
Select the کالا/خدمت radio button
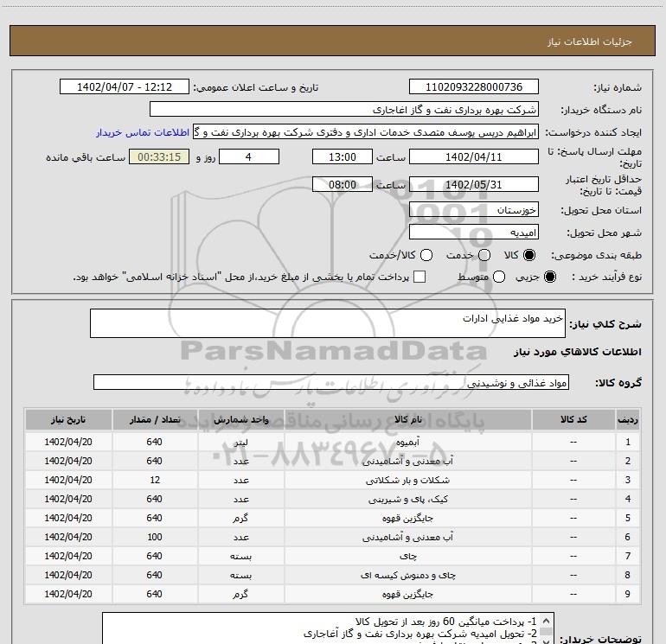click(426, 255)
